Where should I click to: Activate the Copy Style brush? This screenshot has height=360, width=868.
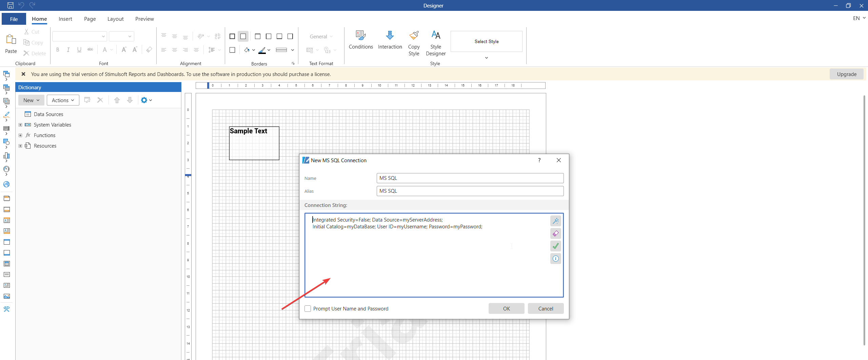(414, 43)
